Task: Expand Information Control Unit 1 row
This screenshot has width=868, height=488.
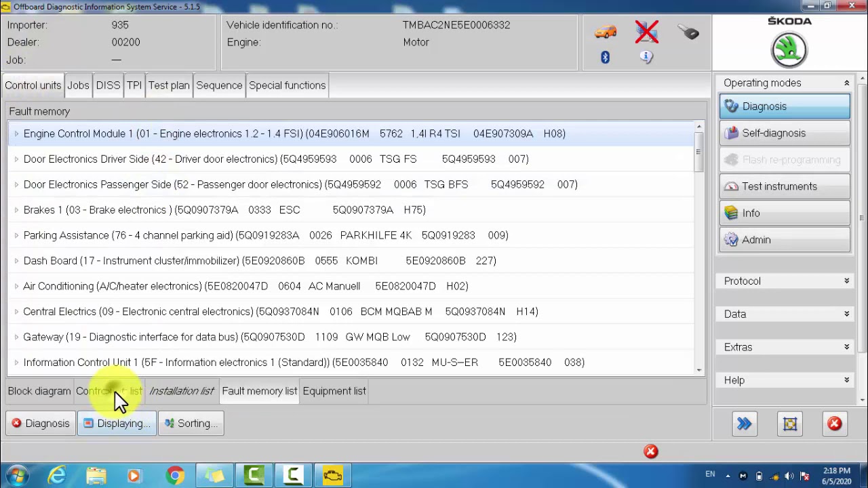Action: [x=16, y=363]
